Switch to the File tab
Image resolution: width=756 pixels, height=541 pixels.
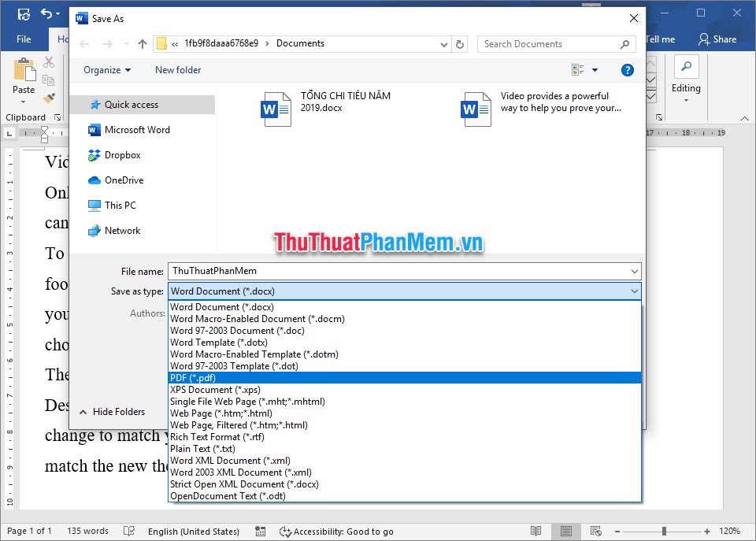(x=22, y=39)
